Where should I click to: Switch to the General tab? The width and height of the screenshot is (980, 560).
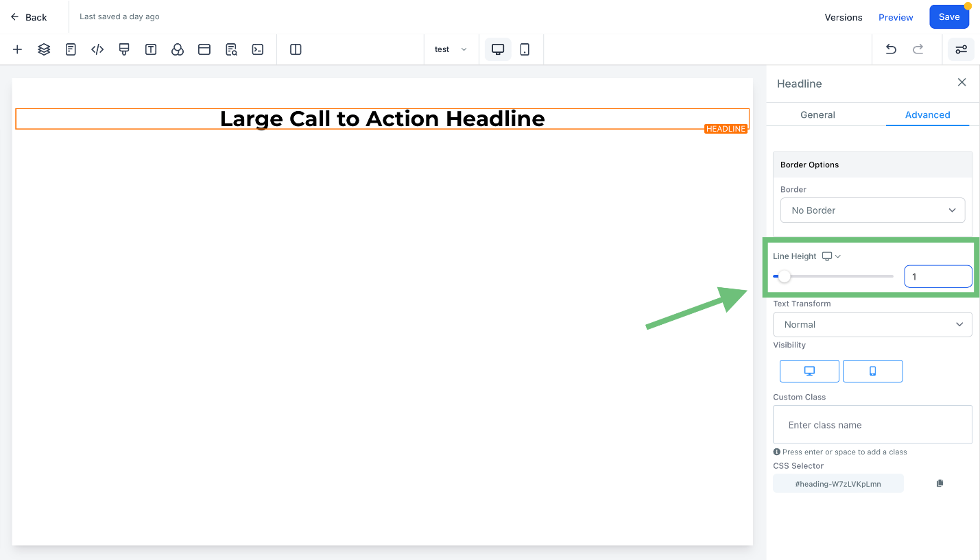[x=817, y=114]
